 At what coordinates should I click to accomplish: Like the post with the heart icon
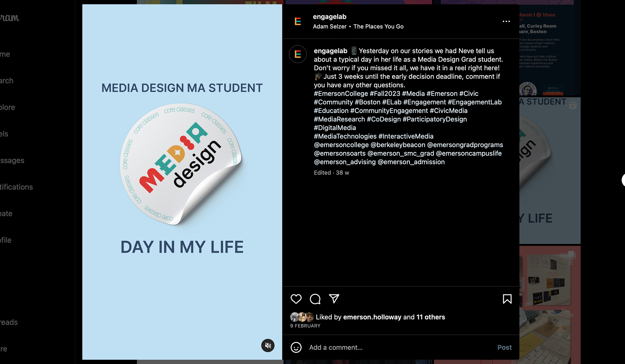pos(296,299)
